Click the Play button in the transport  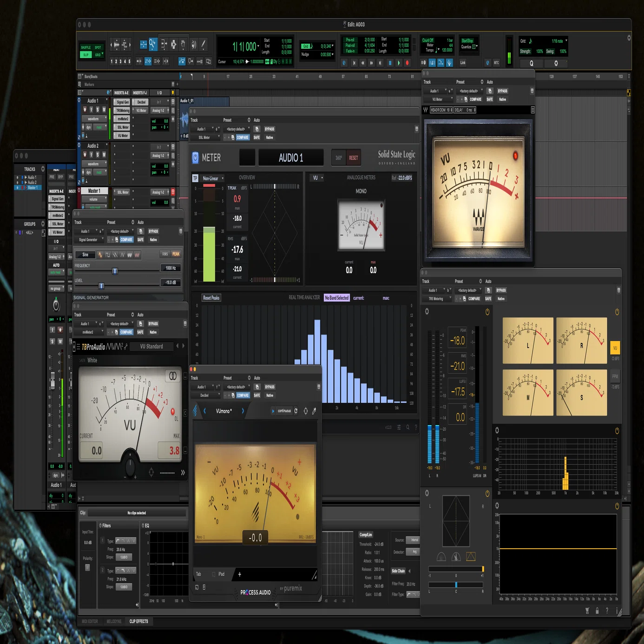tap(399, 63)
